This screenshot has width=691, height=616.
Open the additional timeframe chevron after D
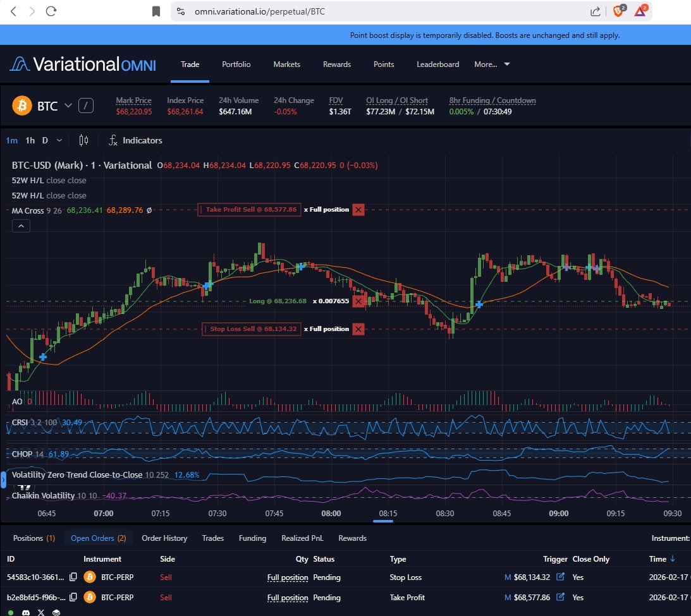coord(59,140)
